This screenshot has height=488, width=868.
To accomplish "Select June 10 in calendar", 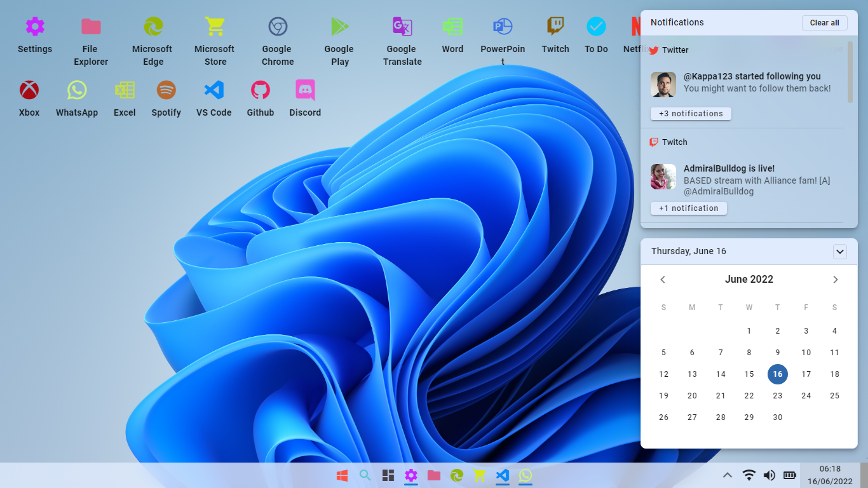I will 806,353.
